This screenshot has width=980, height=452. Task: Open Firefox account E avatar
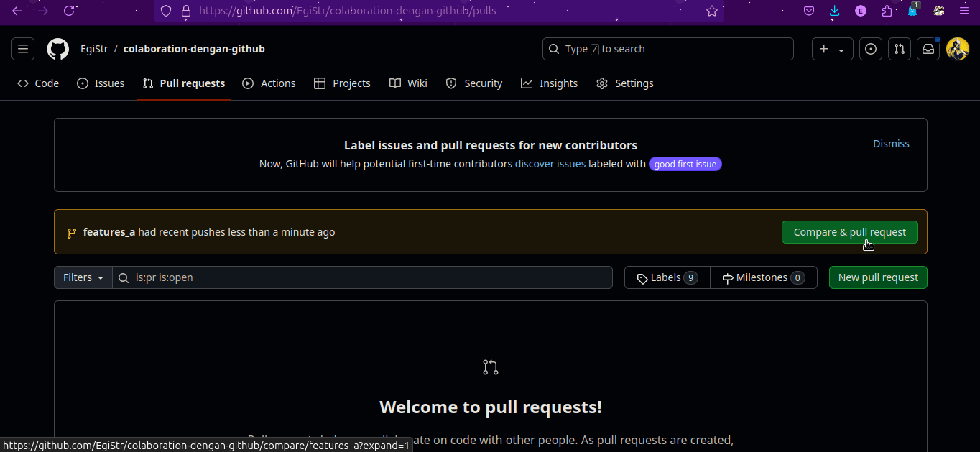[x=861, y=11]
